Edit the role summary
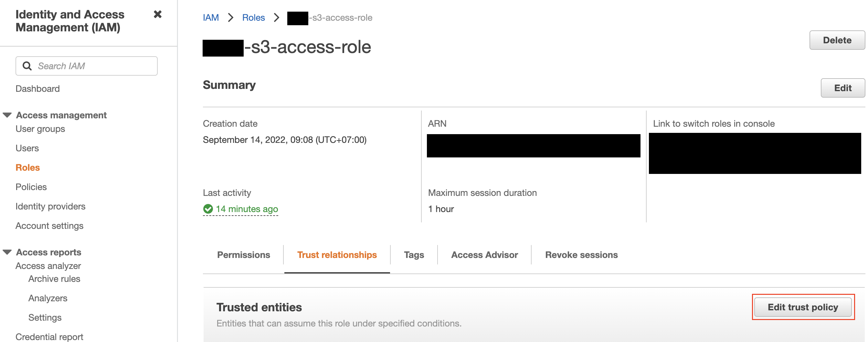This screenshot has height=342, width=868. pyautogui.click(x=842, y=88)
